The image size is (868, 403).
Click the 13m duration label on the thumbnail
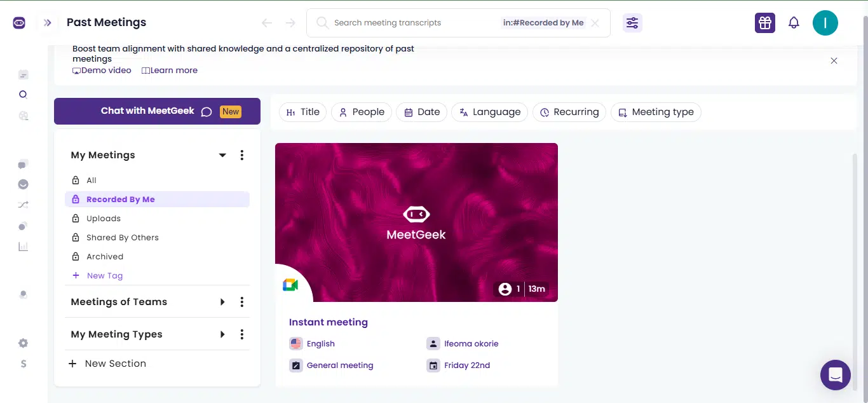point(537,289)
